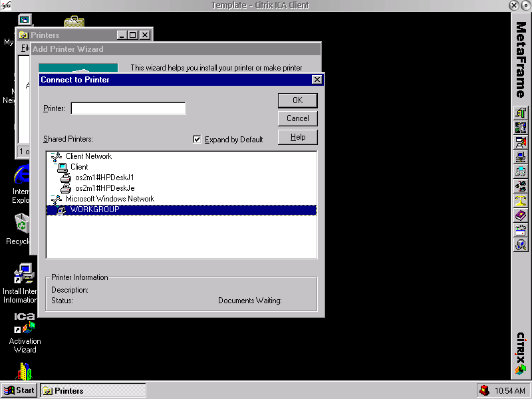The height and width of the screenshot is (399, 532).
Task: Click the second MetaFrame toolbar icon with dark background
Action: pos(521,128)
